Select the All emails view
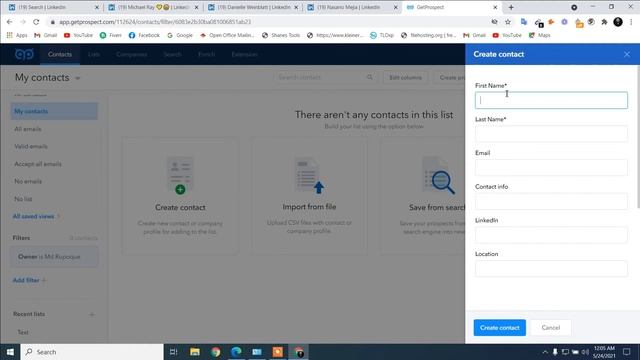Viewport: 640px width, 360px height. click(x=28, y=129)
